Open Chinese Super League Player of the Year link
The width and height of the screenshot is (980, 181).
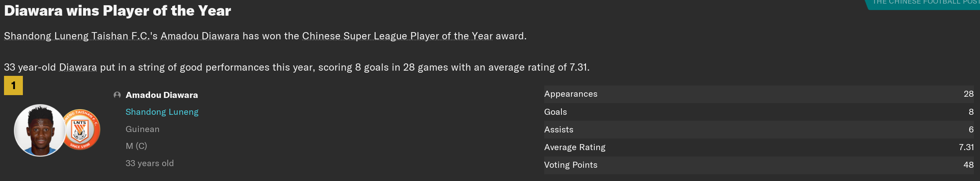tap(397, 36)
